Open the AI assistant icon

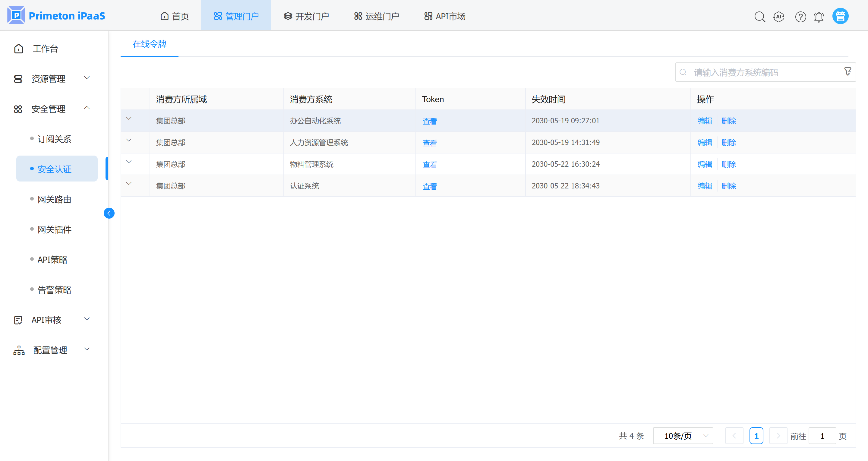[779, 17]
